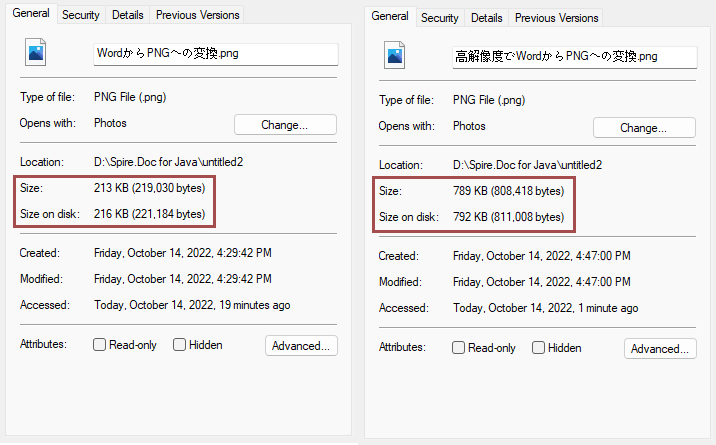Click Change button in right dialog

pos(644,128)
